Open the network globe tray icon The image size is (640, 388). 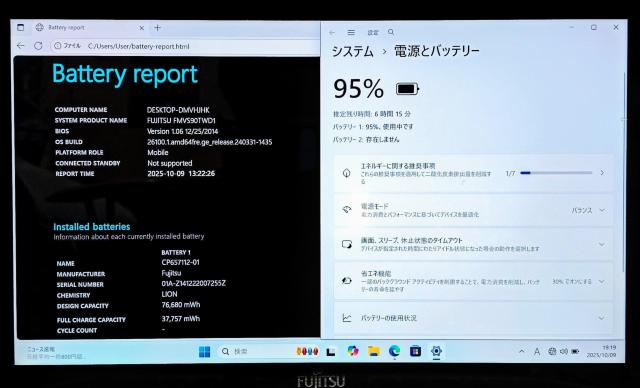(552, 351)
